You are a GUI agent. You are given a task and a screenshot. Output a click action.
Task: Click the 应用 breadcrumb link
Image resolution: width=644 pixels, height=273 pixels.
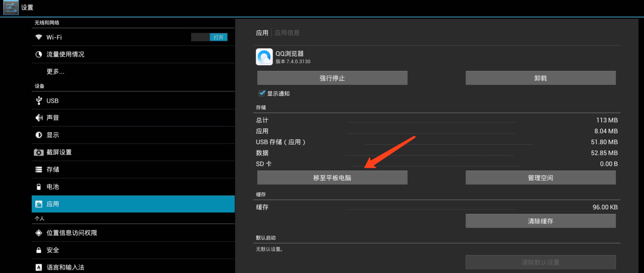click(x=262, y=33)
